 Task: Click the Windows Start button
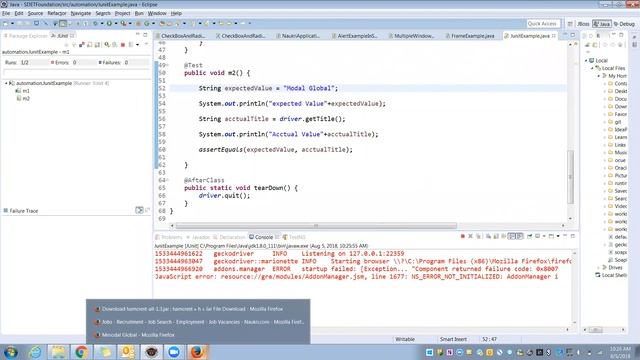[x=11, y=352]
